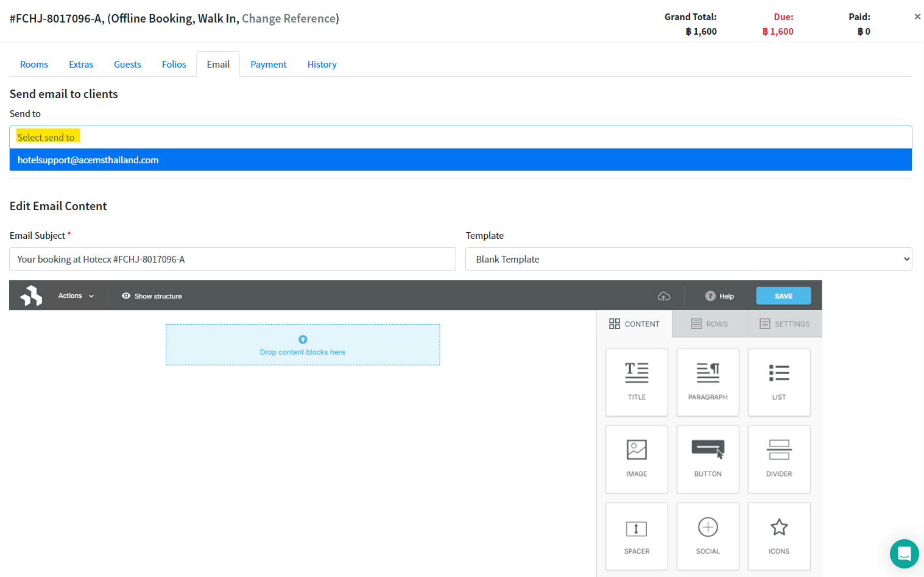Click the cloud upload icon

pyautogui.click(x=664, y=296)
